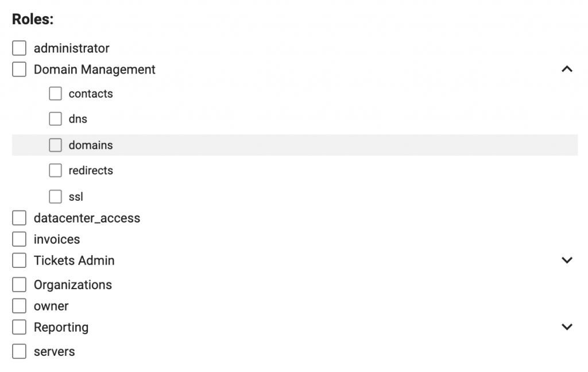Tick the contacts sub-role checkbox
The image size is (588, 372).
pyautogui.click(x=56, y=94)
